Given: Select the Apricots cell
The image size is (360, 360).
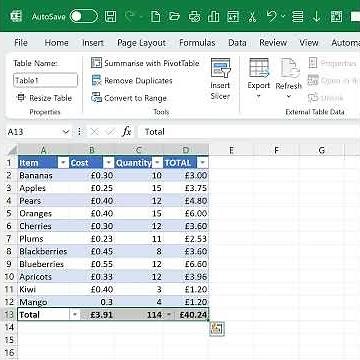Looking at the screenshot, I should coord(43,277).
